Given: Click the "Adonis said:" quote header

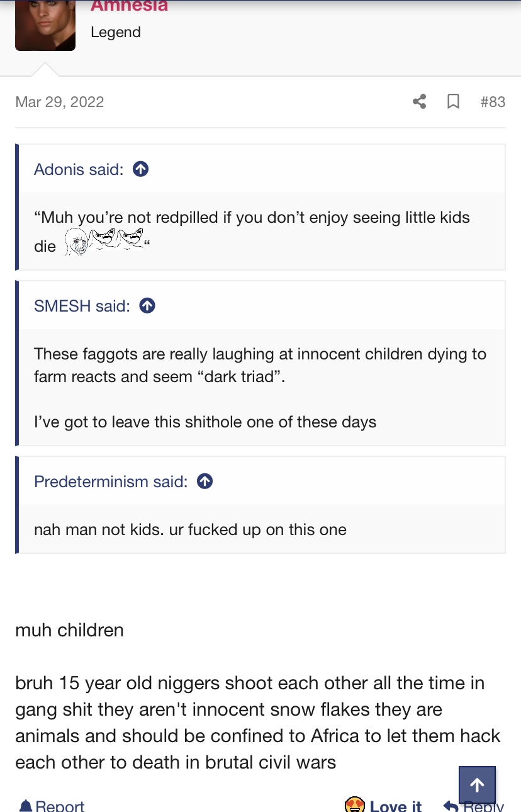Looking at the screenshot, I should pos(79,169).
